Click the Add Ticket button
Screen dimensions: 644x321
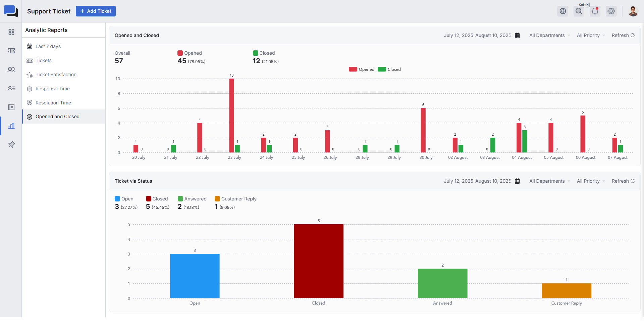click(96, 11)
